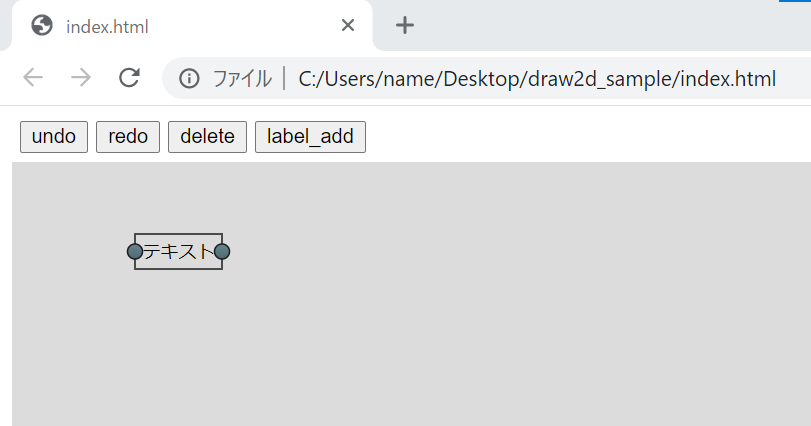Open a new tab with the plus icon
The image size is (811, 426).
coord(404,25)
